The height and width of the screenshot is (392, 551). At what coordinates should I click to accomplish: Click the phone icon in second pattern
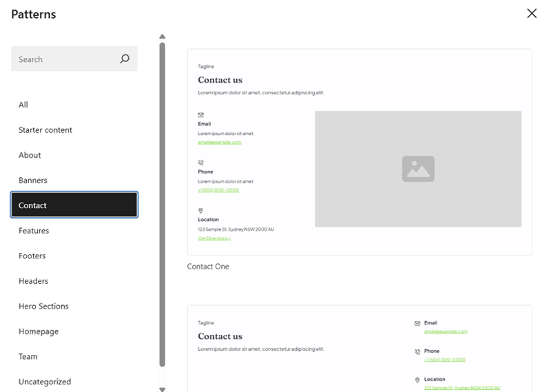(x=417, y=351)
